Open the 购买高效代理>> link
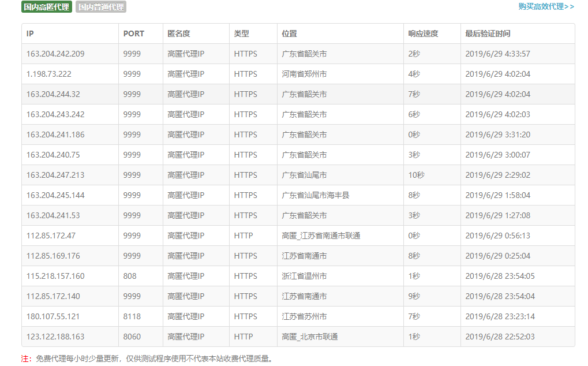The width and height of the screenshot is (588, 366). pyautogui.click(x=546, y=6)
